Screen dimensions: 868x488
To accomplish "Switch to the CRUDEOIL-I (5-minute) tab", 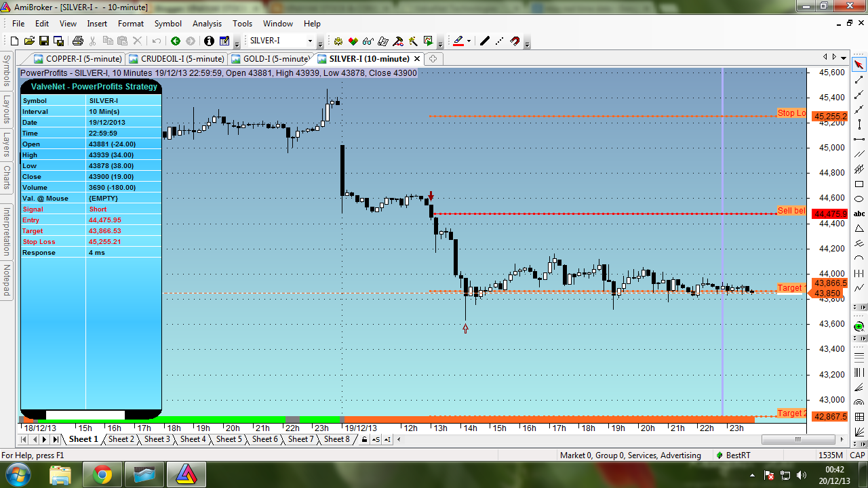I will point(176,59).
